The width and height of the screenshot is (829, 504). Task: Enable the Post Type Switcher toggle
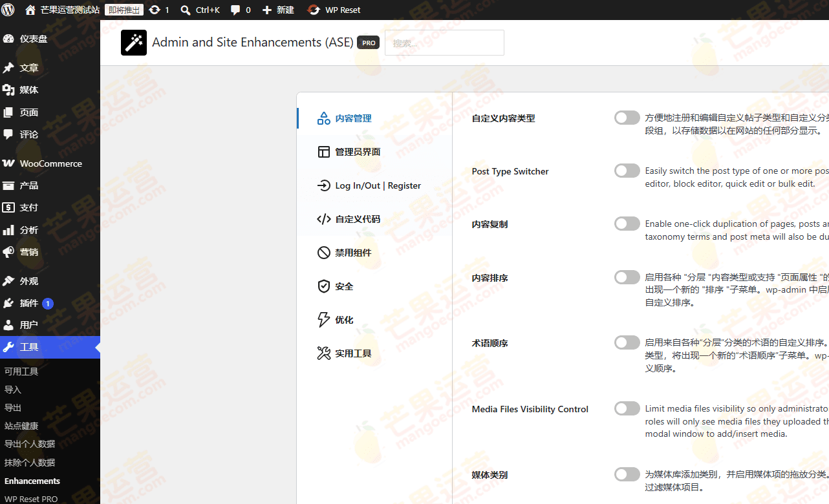point(627,171)
